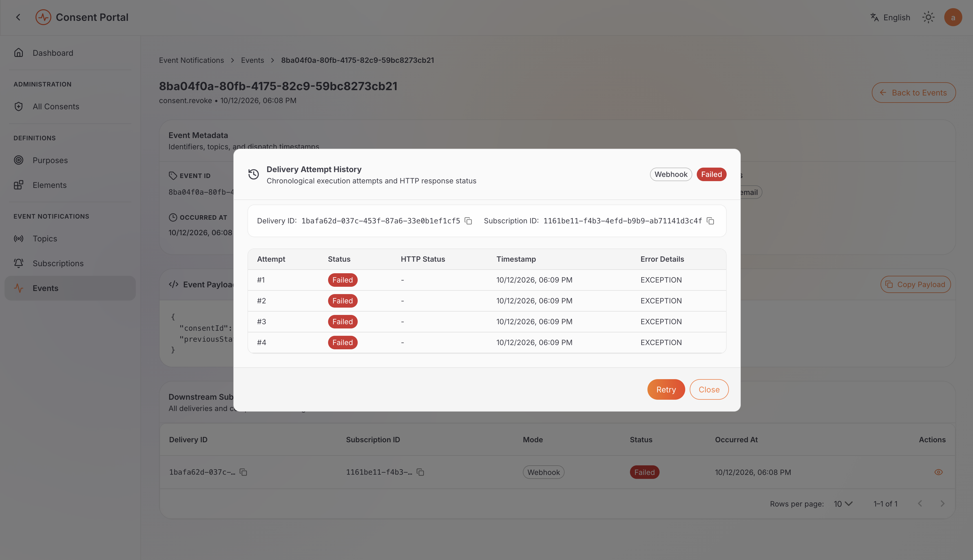Screen dimensions: 973x560
Task: Open Dashboard in the sidebar
Action: (x=70, y=53)
